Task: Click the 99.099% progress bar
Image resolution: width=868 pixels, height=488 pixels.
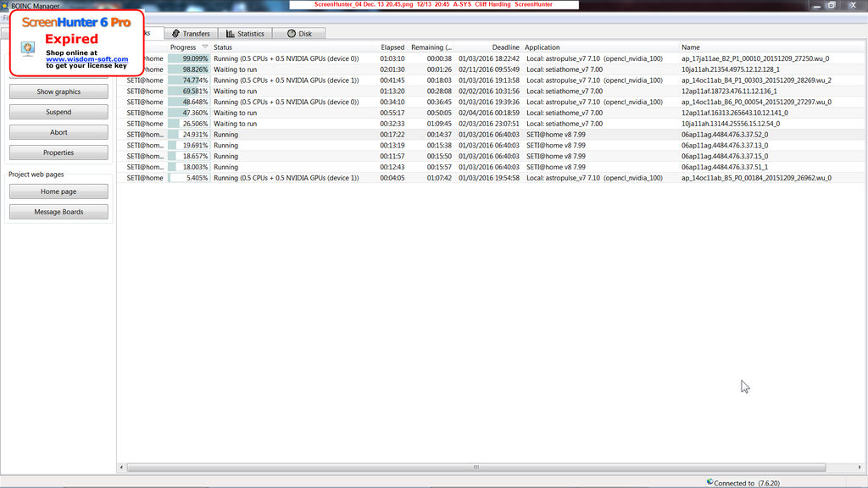Action: tap(189, 58)
